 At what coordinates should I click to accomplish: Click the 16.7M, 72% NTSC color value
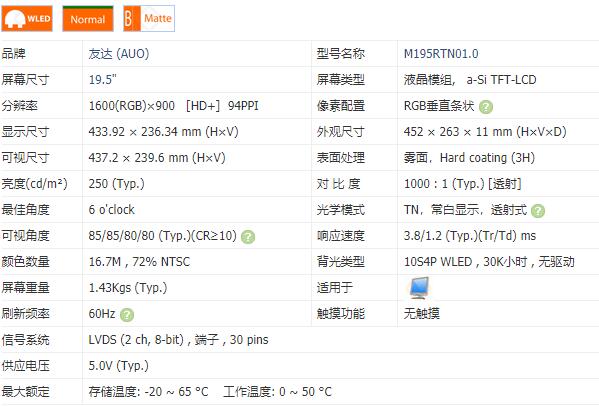[139, 262]
